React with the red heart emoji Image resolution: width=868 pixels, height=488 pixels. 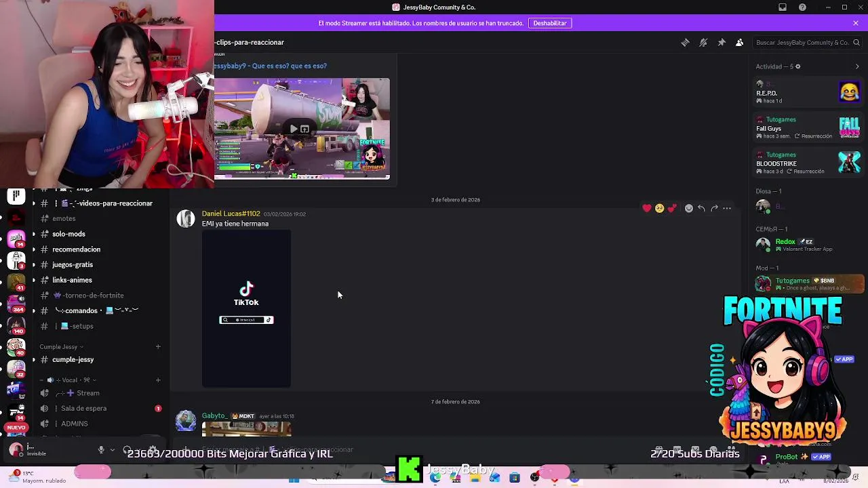click(x=646, y=208)
